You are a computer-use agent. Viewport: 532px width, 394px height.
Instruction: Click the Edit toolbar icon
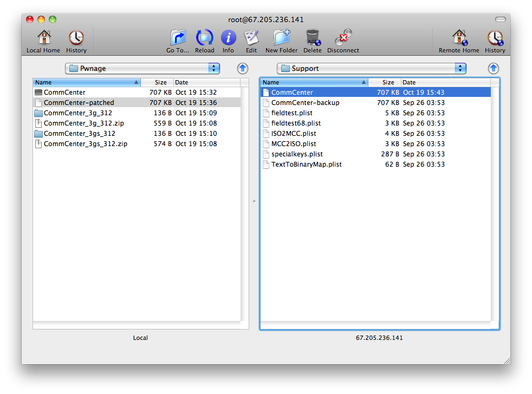click(251, 38)
